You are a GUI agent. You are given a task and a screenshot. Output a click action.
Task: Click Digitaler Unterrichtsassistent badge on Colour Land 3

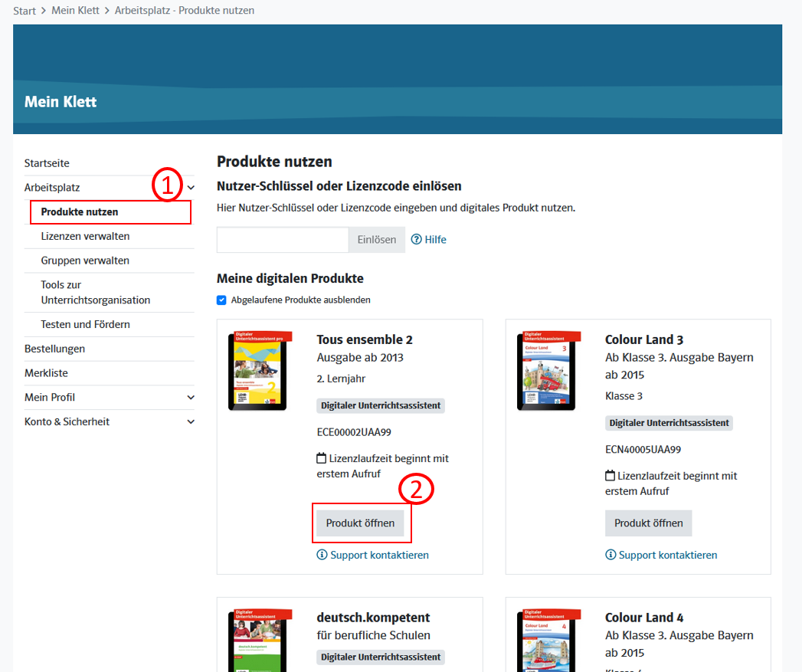click(669, 423)
